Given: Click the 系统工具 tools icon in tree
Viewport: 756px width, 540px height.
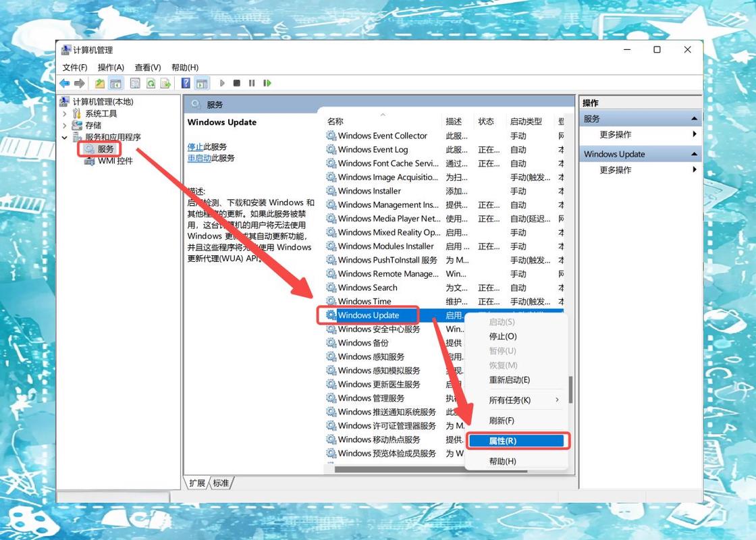Looking at the screenshot, I should tap(77, 113).
